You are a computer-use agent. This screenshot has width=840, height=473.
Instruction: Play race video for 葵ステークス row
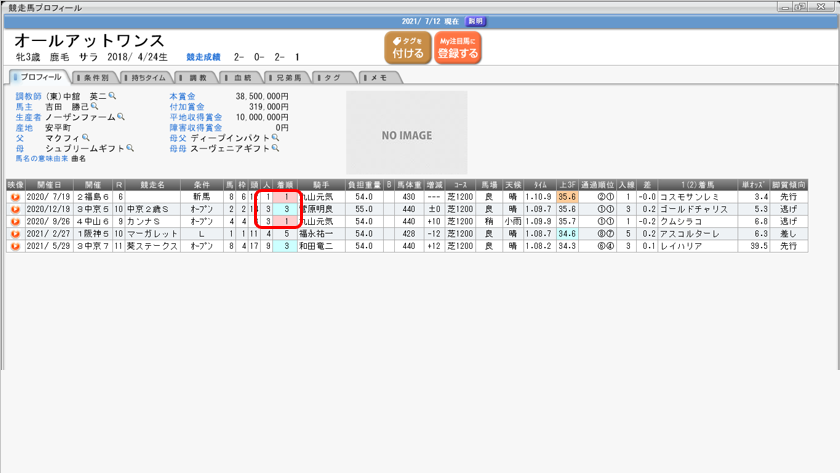(15, 246)
